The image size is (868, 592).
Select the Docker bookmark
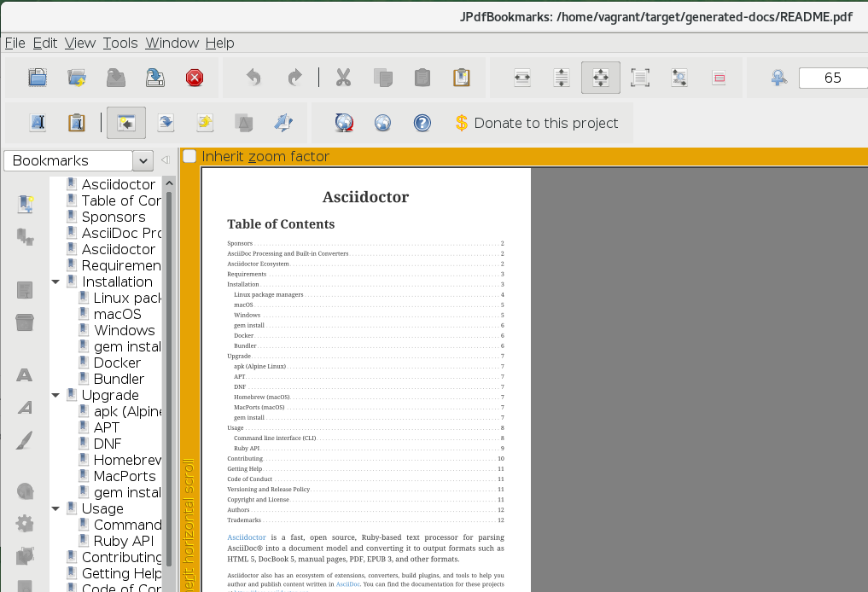click(118, 363)
